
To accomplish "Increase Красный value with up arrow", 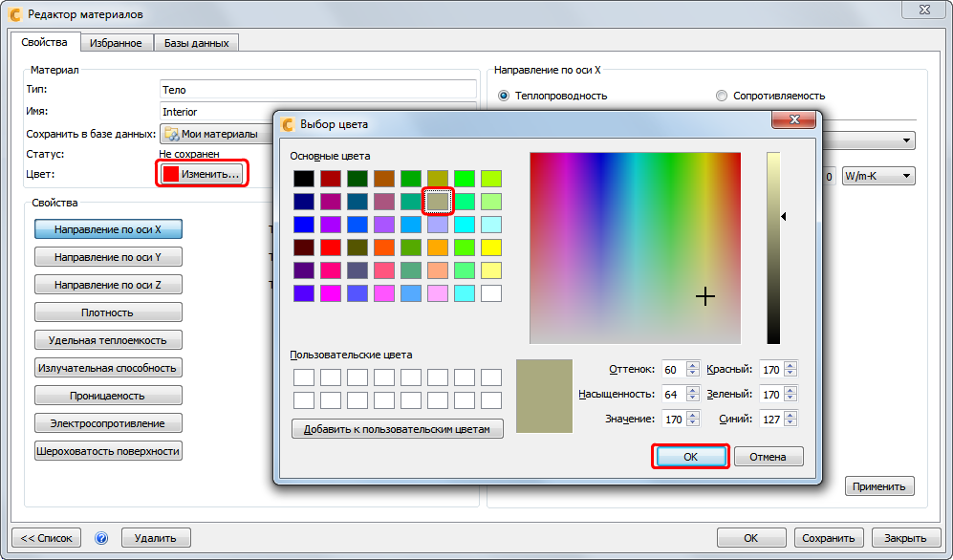I will (x=791, y=366).
